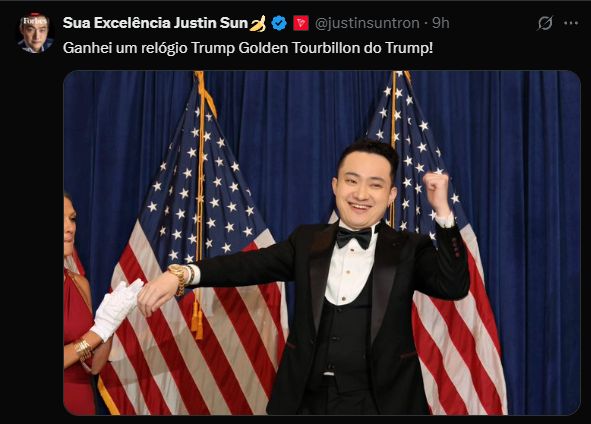Open Justin Sun's profile avatar
The width and height of the screenshot is (591, 424).
pos(35,33)
